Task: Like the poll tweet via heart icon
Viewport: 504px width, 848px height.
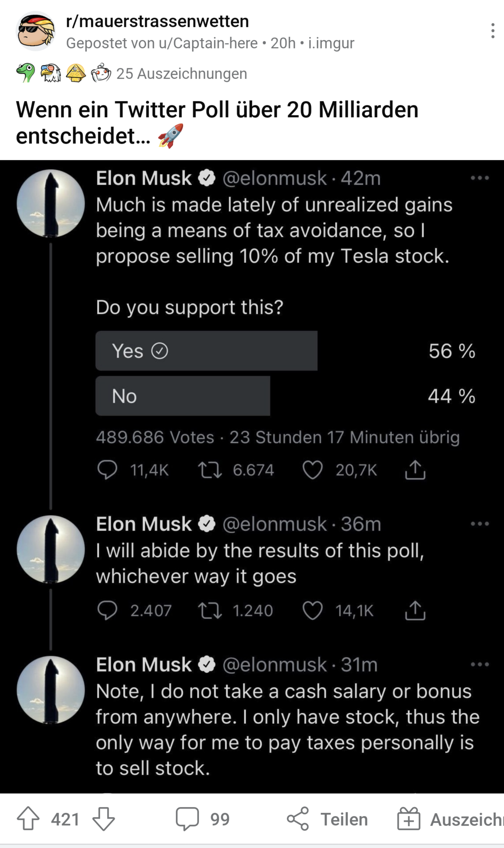Action: tap(312, 470)
